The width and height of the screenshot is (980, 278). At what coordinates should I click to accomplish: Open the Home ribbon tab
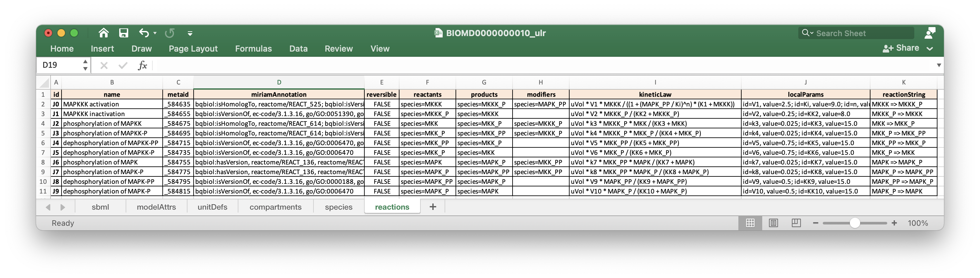coord(62,48)
